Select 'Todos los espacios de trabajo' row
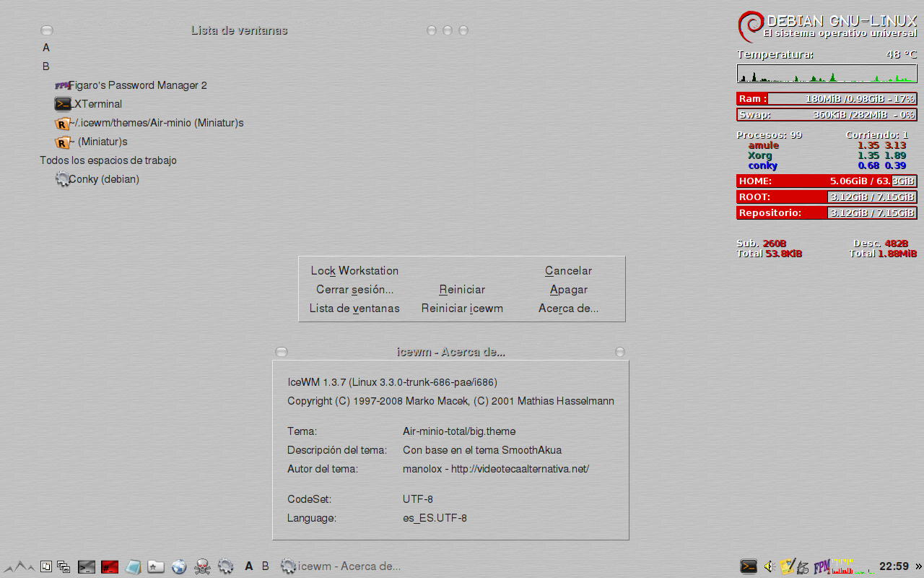This screenshot has width=924, height=578. point(108,160)
